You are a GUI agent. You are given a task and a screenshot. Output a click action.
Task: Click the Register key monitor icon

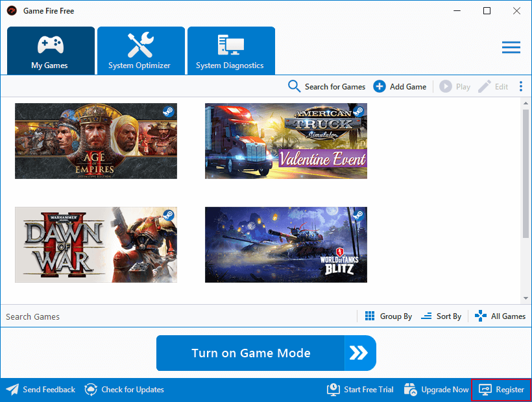click(485, 390)
